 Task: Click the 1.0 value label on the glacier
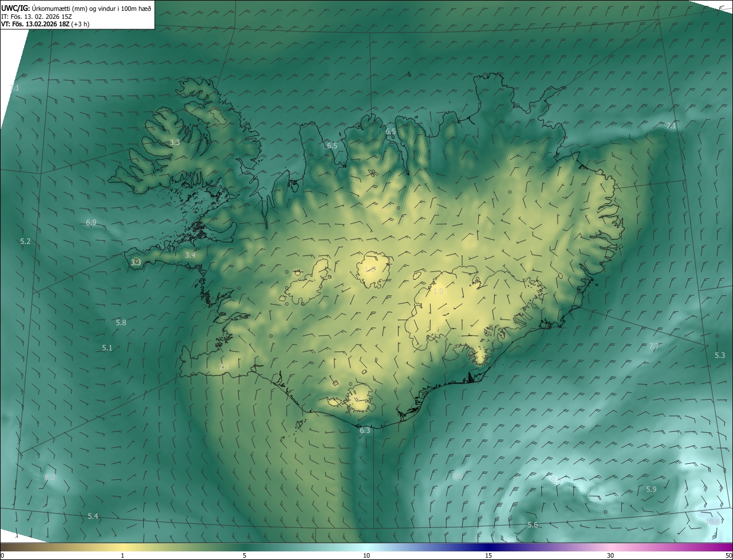[438, 291]
